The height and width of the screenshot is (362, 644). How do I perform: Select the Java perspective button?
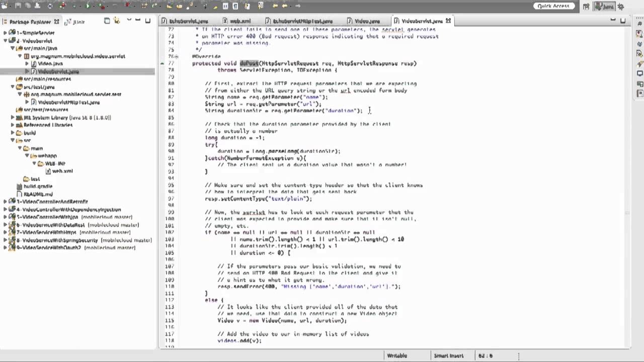click(x=605, y=6)
